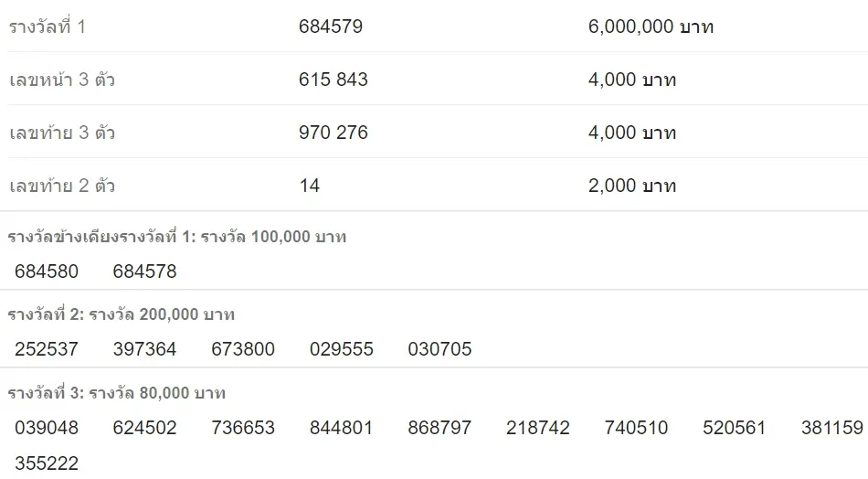Click third prize number 868797
This screenshot has width=868, height=479.
(x=439, y=428)
